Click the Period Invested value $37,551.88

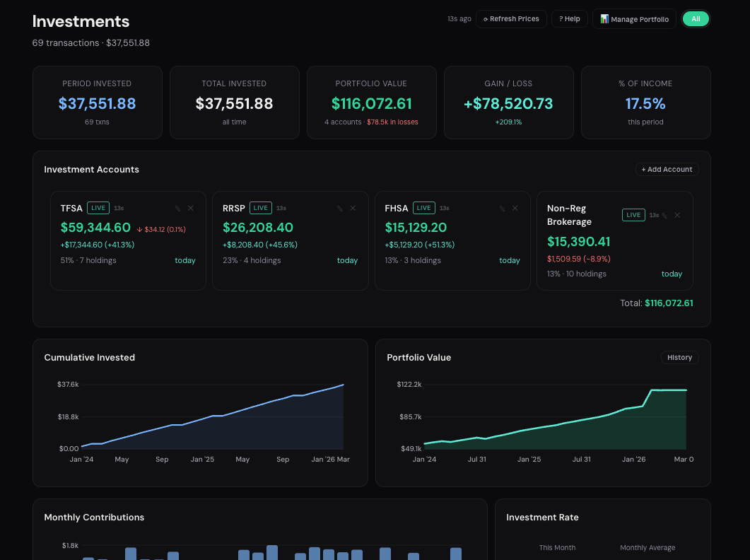pos(97,103)
